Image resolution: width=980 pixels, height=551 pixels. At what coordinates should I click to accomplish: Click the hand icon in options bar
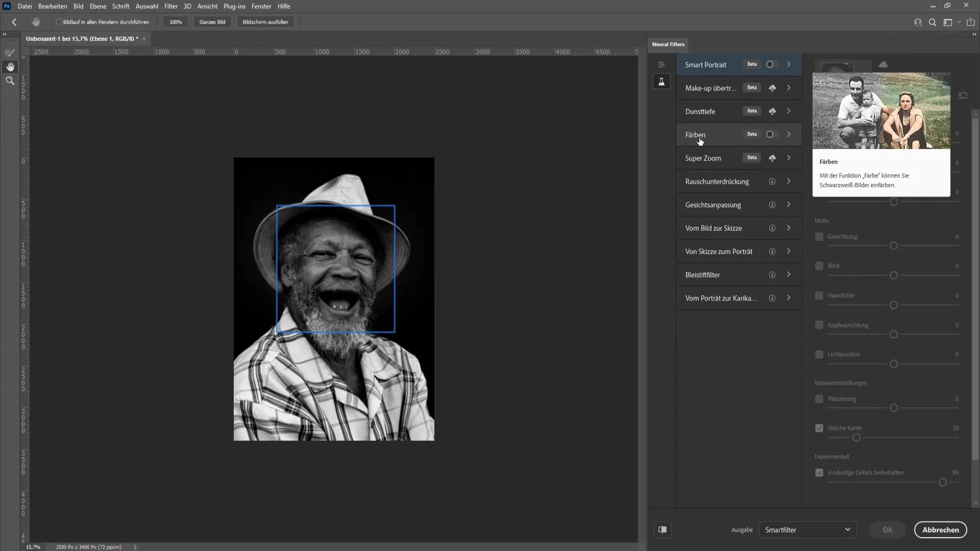(36, 22)
